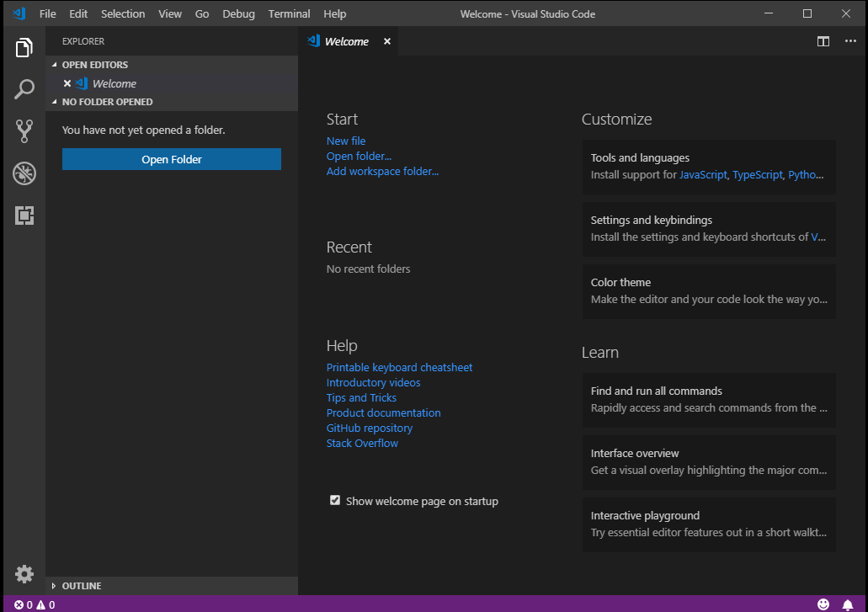Open the Selection menu
Viewport: 868px width, 612px height.
point(123,13)
